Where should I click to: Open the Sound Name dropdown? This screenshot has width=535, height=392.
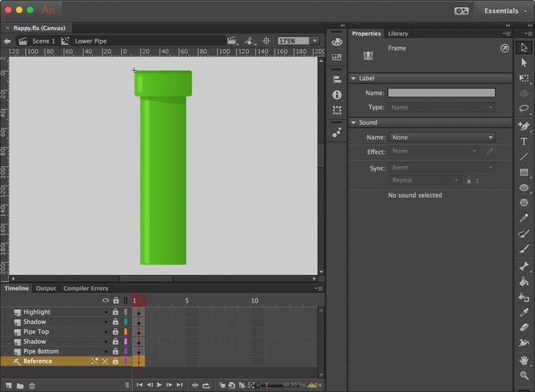click(x=442, y=138)
